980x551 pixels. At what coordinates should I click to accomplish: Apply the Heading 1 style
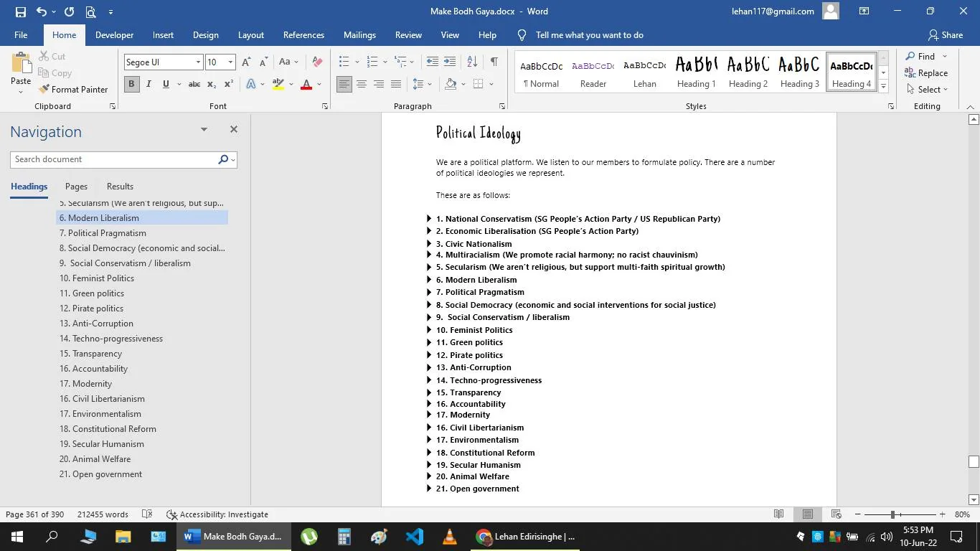697,72
